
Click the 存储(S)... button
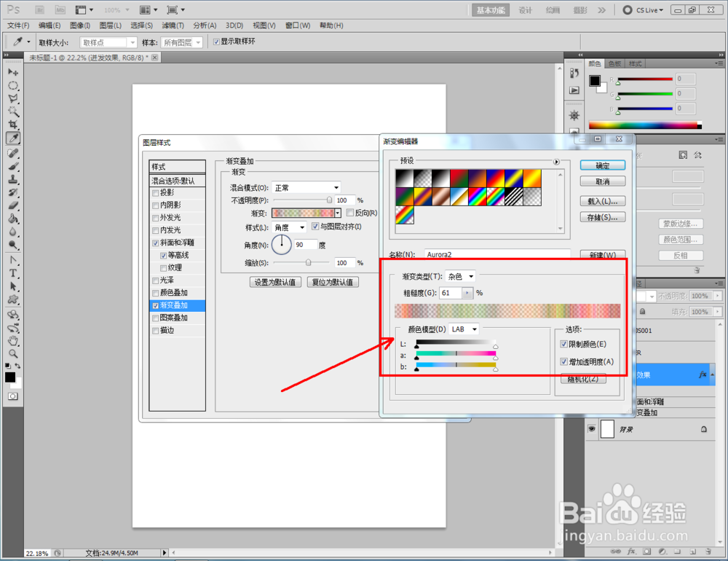pyautogui.click(x=603, y=217)
